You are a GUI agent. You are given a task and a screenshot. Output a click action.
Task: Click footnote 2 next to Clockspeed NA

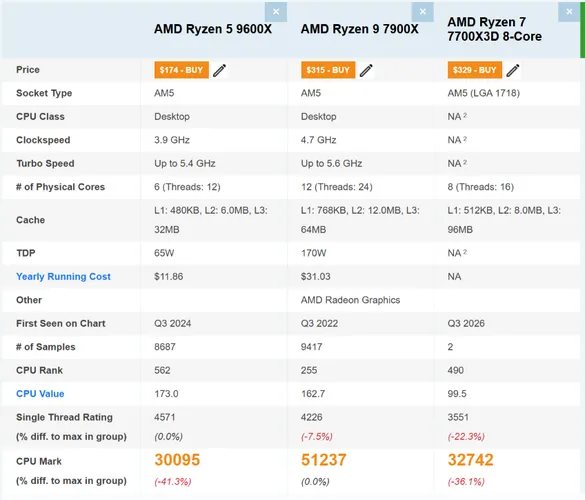coord(465,138)
